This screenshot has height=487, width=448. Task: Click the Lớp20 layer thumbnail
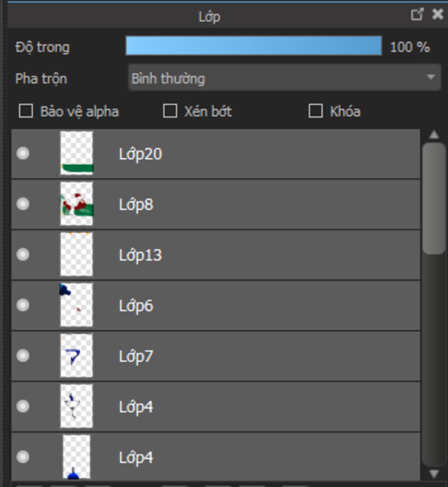(77, 153)
